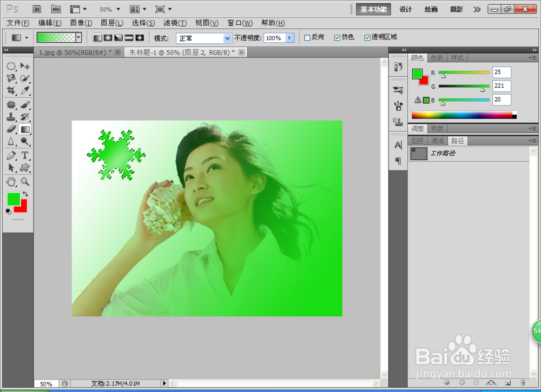Select the Move tool
Image resolution: width=541 pixels, height=392 pixels.
click(x=25, y=66)
